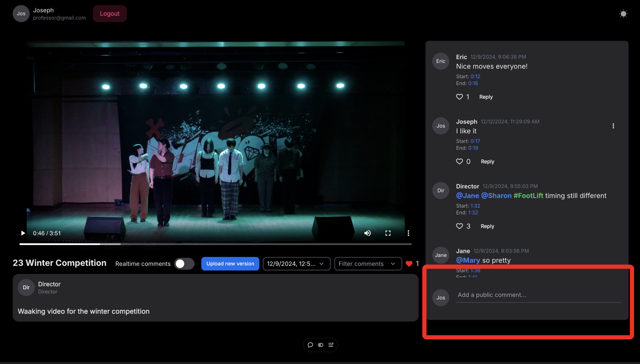Screen dimensions: 640x364
Task: Open the version dropdown dated 12/9/2024
Action: (x=296, y=263)
